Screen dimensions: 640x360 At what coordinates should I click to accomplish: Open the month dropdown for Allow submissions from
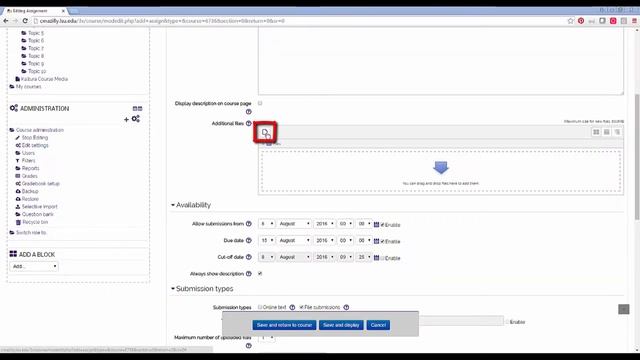pyautogui.click(x=294, y=224)
